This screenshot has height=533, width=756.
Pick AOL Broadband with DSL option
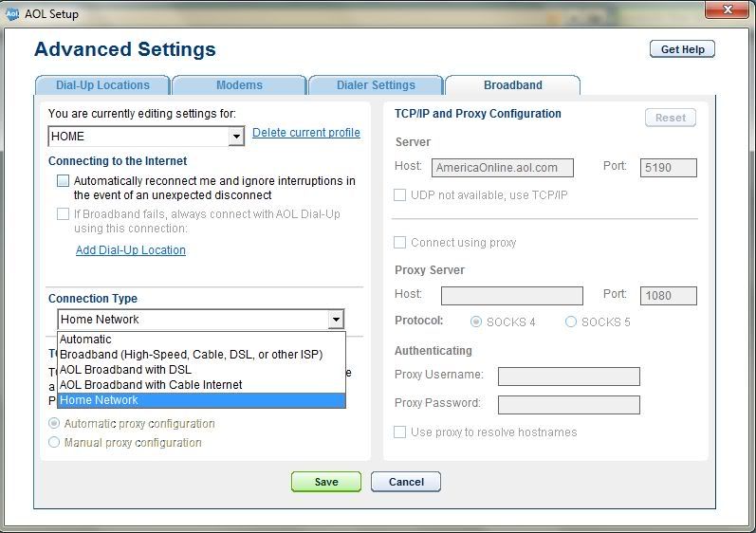click(x=201, y=370)
